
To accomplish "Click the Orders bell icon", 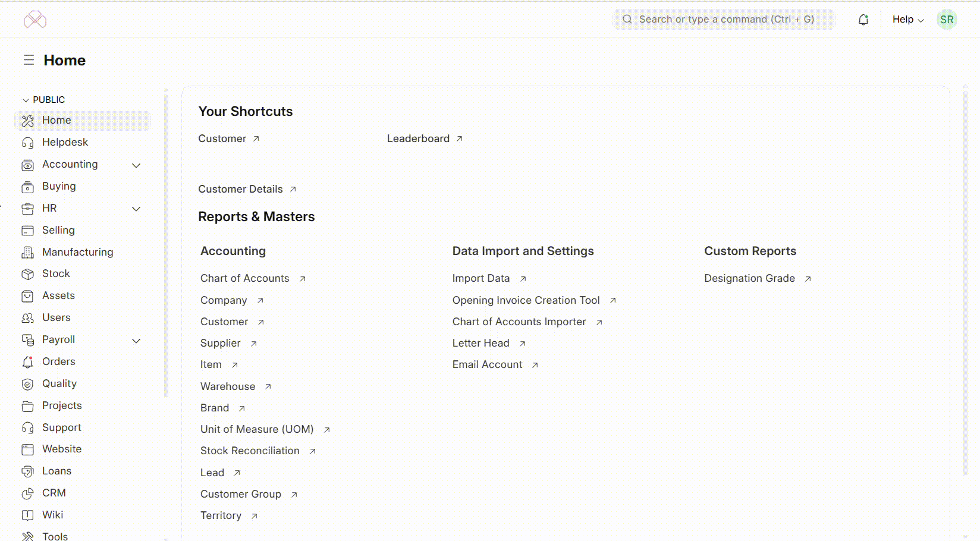I will tap(27, 362).
